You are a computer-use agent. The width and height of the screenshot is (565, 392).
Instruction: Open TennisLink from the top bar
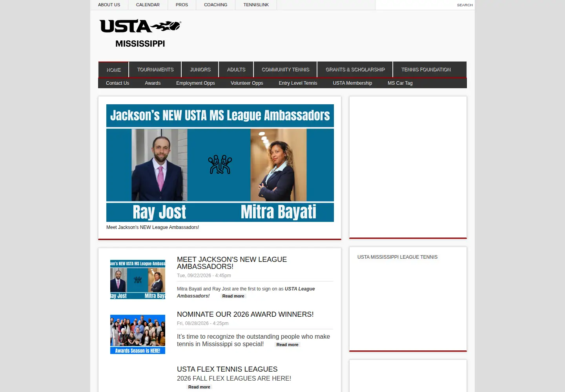(256, 5)
